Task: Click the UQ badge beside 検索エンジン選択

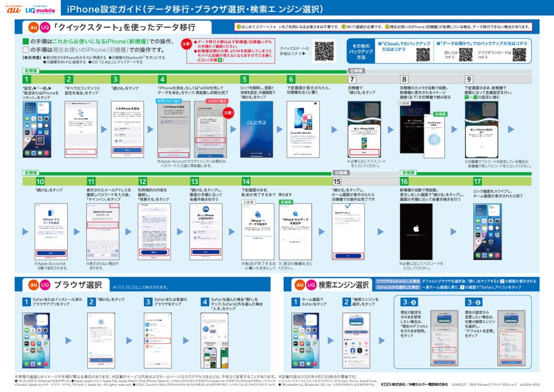Action: [x=311, y=284]
